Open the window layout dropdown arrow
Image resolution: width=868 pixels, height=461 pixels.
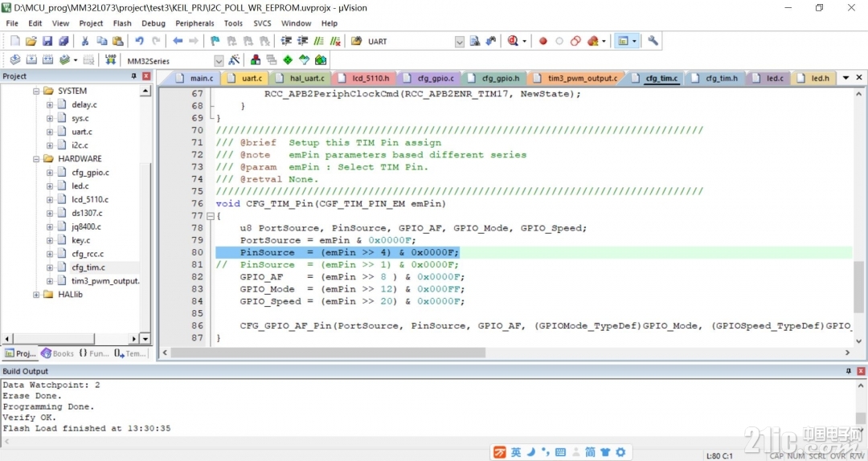[x=634, y=41]
